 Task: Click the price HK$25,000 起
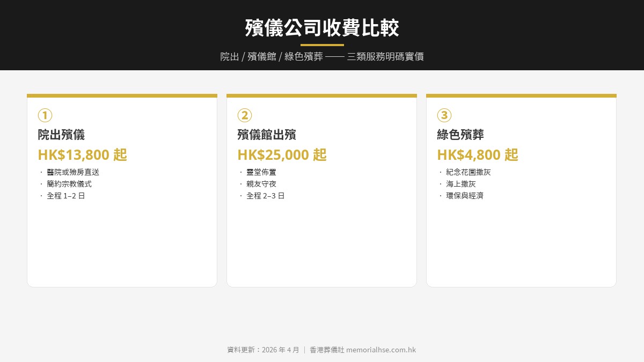(x=282, y=155)
